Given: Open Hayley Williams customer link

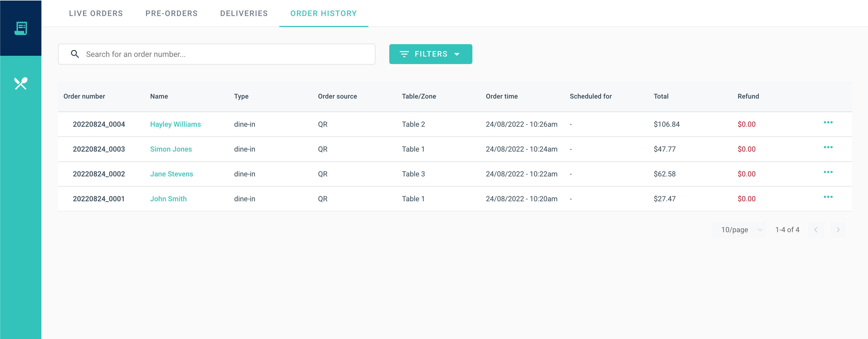Looking at the screenshot, I should [x=175, y=124].
